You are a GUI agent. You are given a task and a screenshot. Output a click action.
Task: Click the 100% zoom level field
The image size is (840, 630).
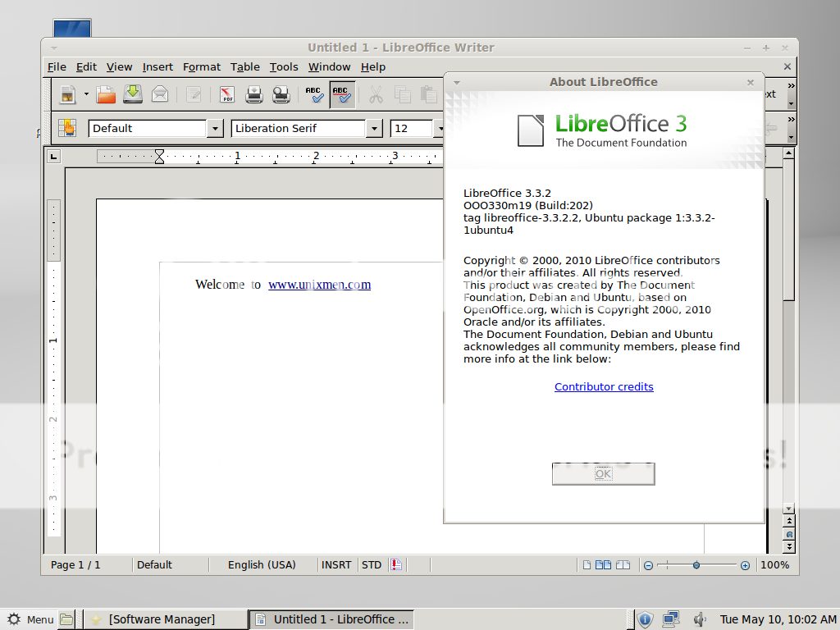[x=774, y=564]
